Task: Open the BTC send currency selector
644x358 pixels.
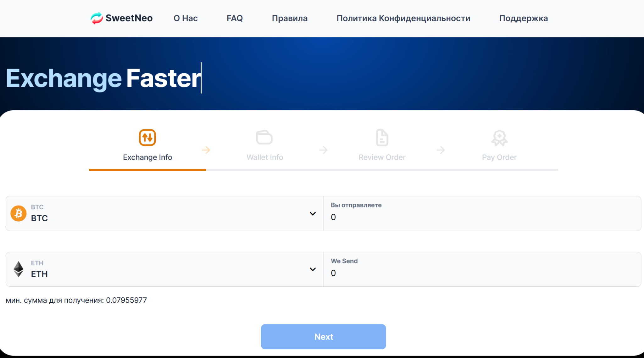Action: [x=164, y=213]
